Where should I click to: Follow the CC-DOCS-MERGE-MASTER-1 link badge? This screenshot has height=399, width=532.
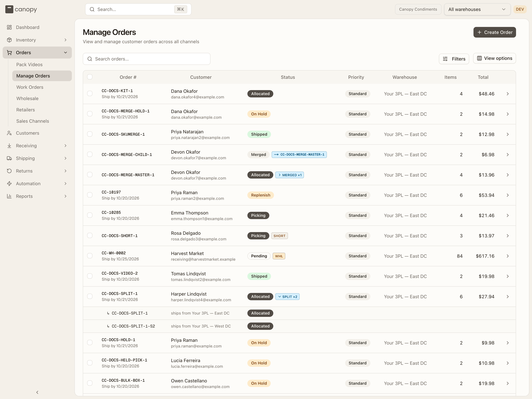click(299, 155)
